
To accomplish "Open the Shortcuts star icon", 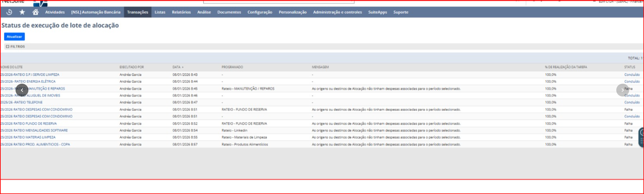I will pos(22,12).
